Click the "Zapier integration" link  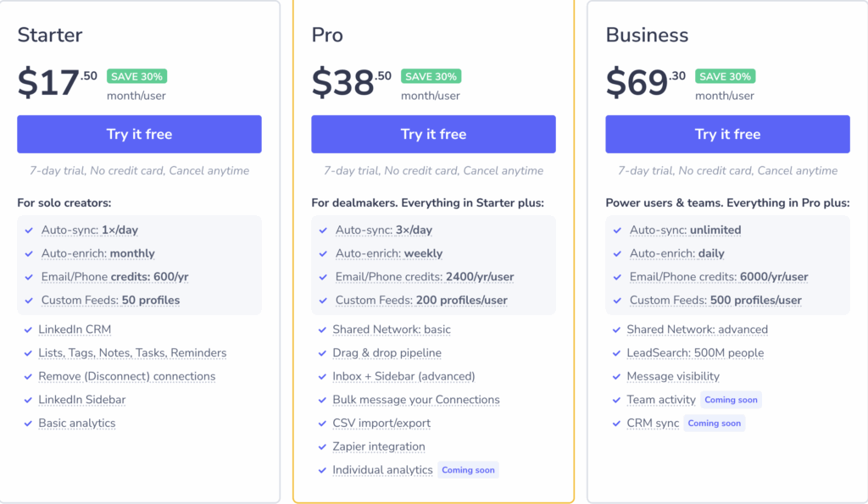pyautogui.click(x=378, y=446)
